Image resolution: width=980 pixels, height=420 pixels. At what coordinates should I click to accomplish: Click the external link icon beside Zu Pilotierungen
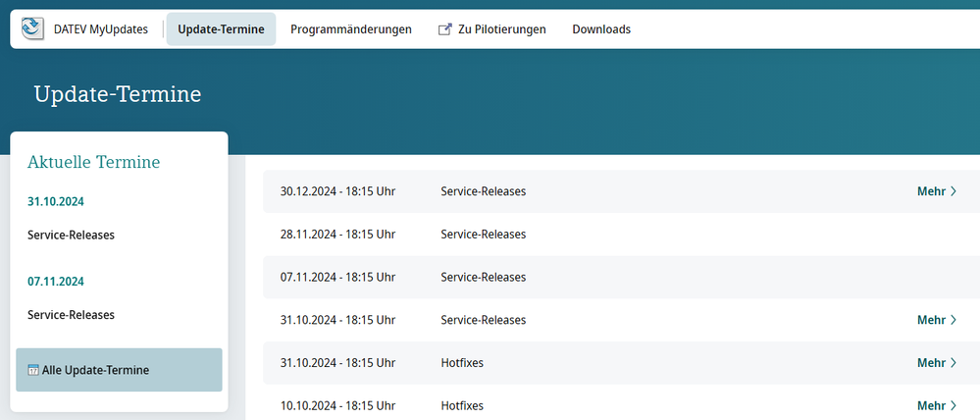pos(444,29)
